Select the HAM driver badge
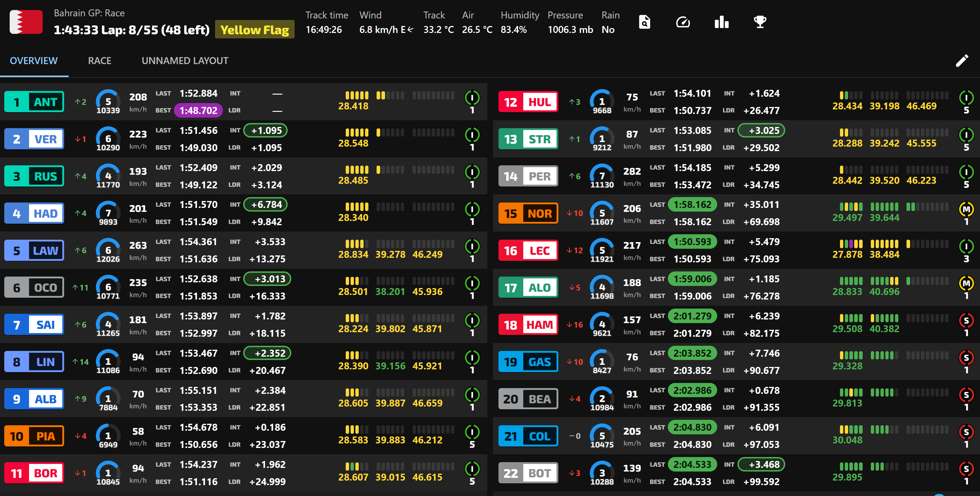 click(528, 325)
